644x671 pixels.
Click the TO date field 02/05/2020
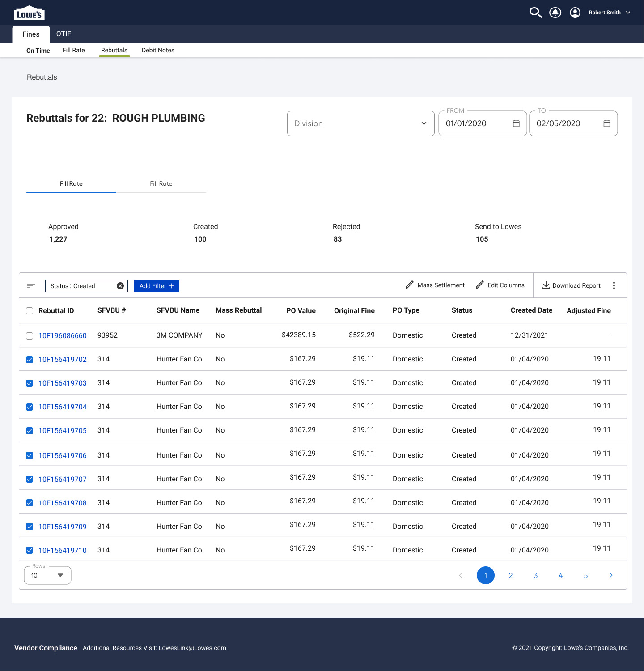point(573,123)
